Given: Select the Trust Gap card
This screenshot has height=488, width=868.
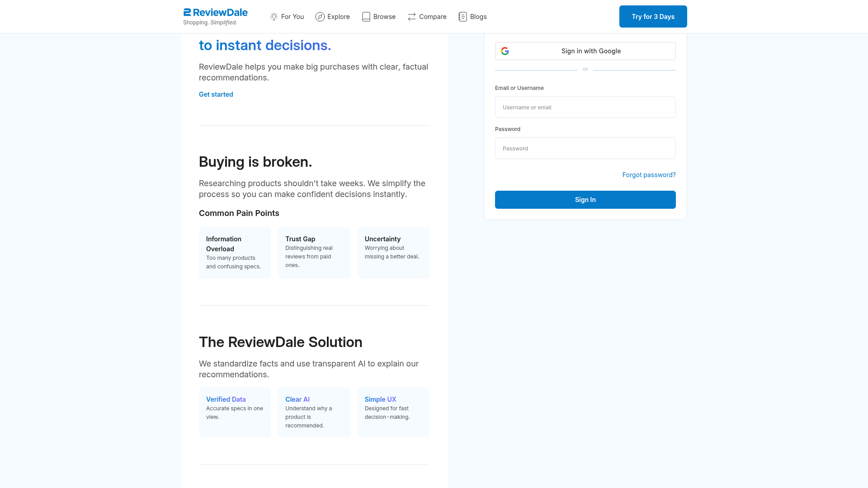Looking at the screenshot, I should [314, 252].
